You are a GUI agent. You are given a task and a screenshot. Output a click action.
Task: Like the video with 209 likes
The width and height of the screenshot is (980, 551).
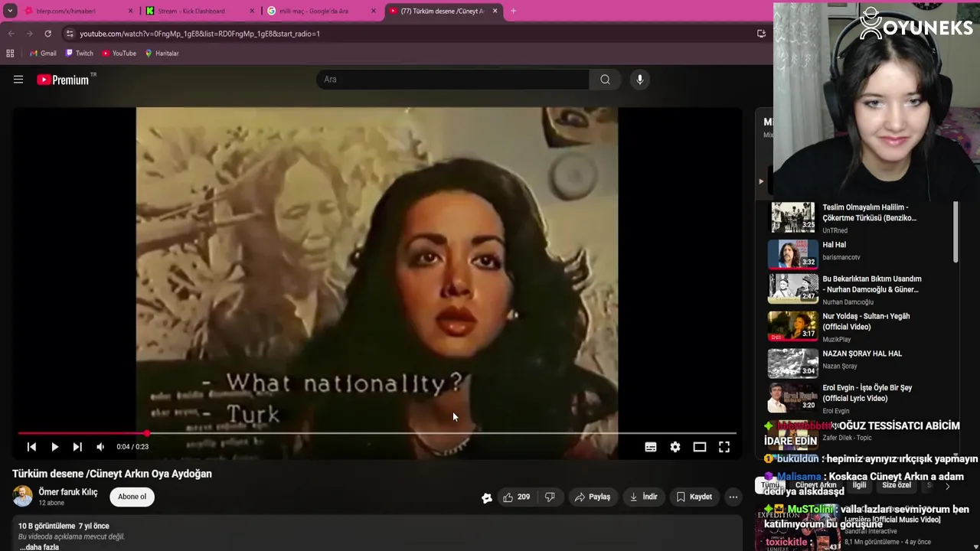[x=517, y=497]
